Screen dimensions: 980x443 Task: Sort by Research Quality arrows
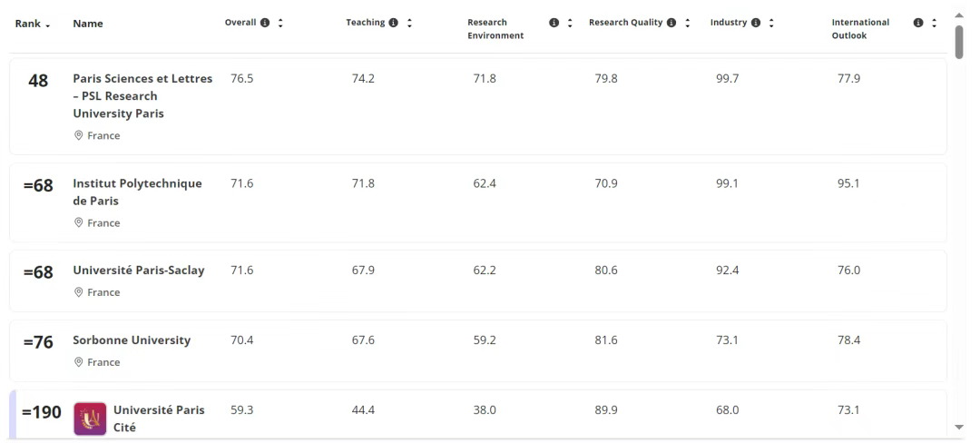click(x=687, y=23)
